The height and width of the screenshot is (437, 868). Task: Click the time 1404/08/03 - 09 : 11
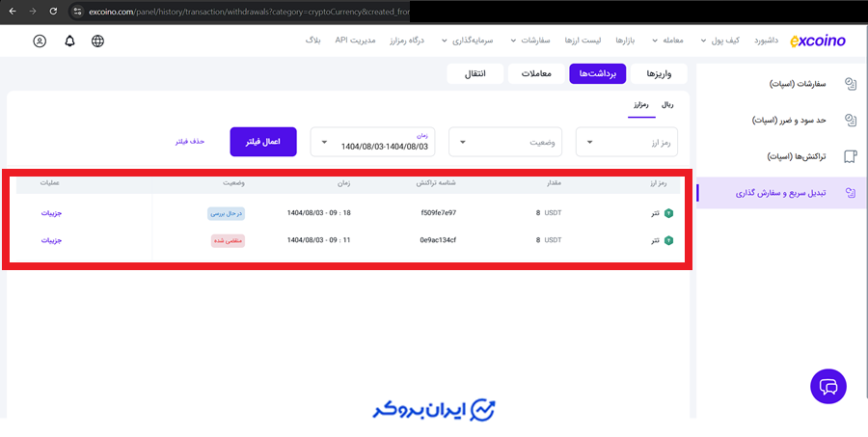click(319, 240)
